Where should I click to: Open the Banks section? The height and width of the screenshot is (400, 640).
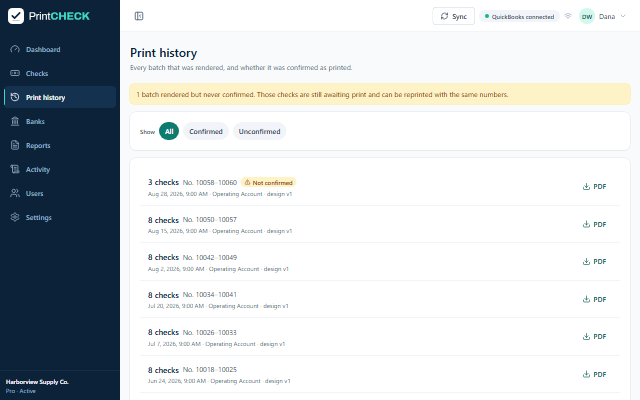coord(60,121)
